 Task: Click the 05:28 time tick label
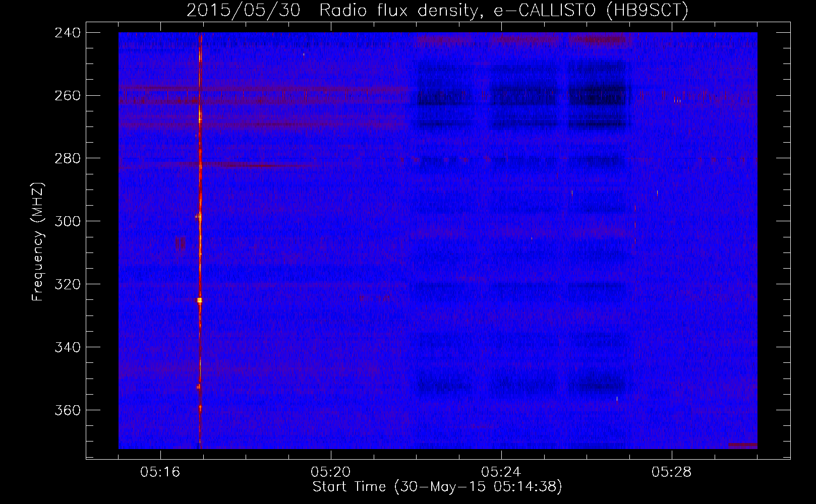[x=672, y=472]
